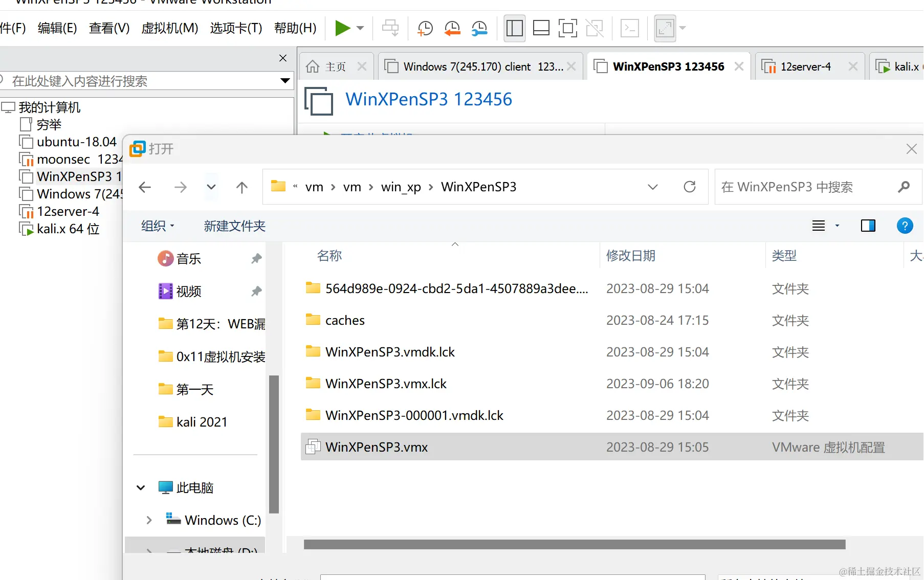Screen dimensions: 924x580
Task: Close the 主页 home tab
Action: point(362,66)
